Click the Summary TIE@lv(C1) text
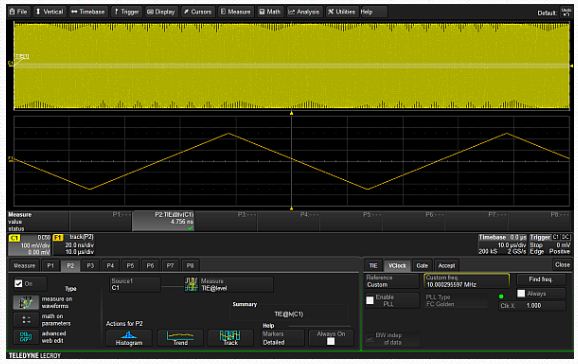 click(289, 314)
